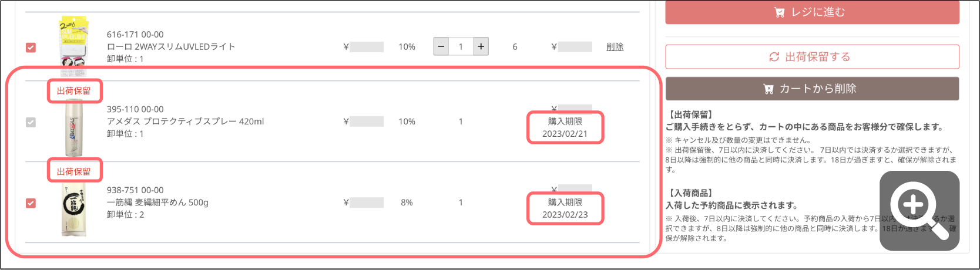Screen dimensions: 980x270
Task: Open the アメダス spray product thumbnail
Action: (73, 127)
